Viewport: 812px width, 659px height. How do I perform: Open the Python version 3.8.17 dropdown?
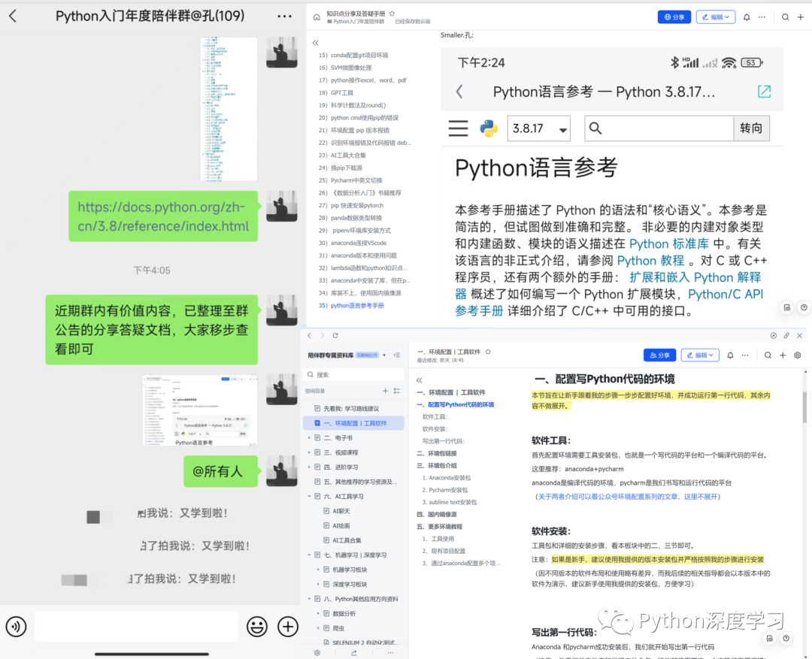click(538, 128)
